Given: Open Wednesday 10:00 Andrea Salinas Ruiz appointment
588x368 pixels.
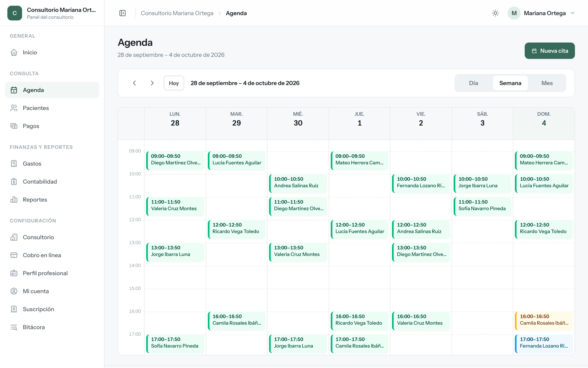Looking at the screenshot, I should click(x=298, y=184).
